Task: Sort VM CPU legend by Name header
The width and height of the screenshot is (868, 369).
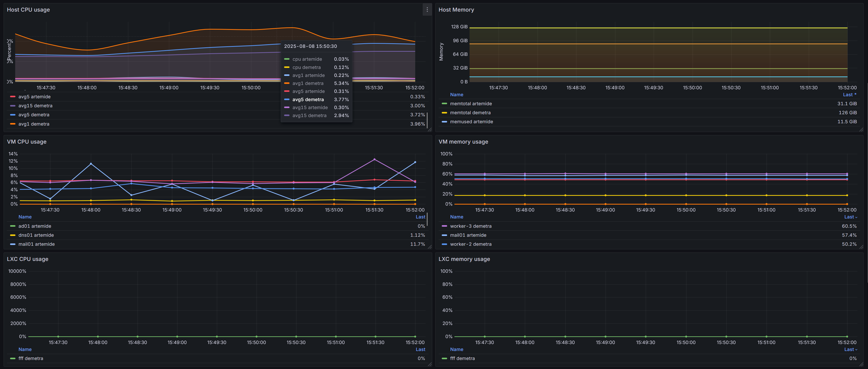Action: click(25, 217)
